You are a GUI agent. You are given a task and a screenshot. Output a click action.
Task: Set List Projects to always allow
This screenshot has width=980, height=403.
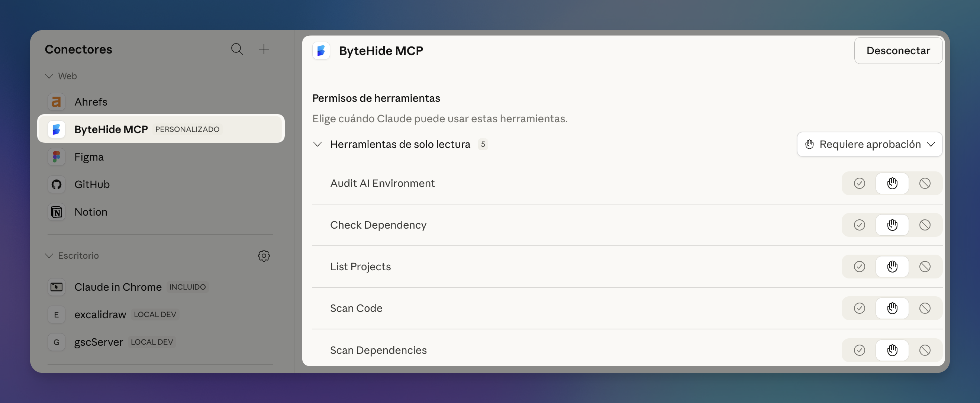[859, 267]
